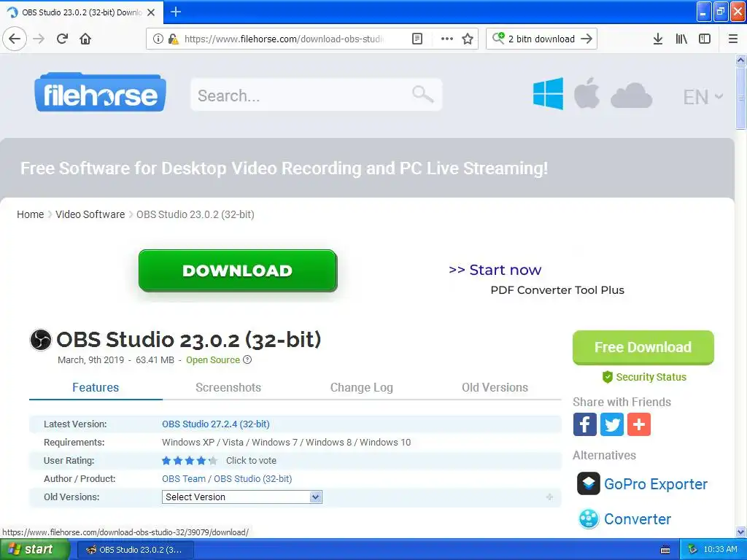747x560 pixels.
Task: Click the system tray clock 10:33 AM
Action: [x=720, y=549]
